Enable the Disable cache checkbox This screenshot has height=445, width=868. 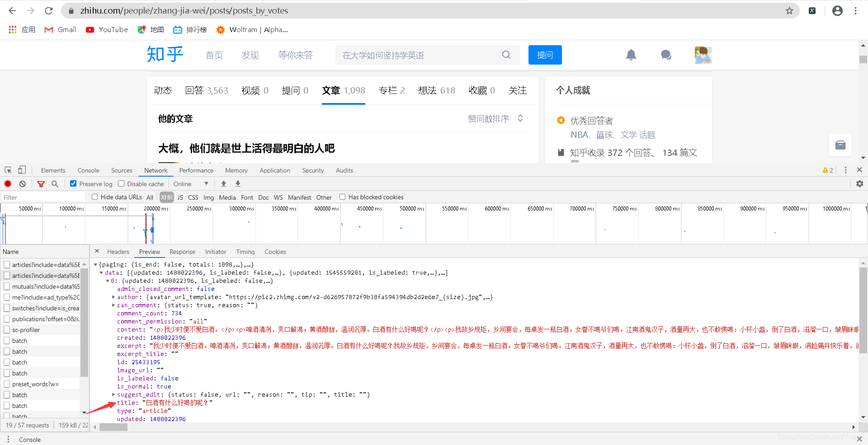121,183
